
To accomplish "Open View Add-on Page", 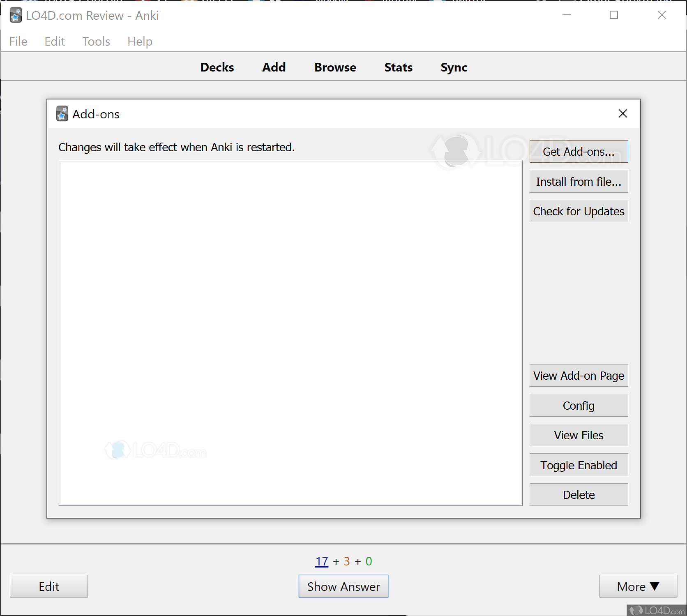I will (578, 375).
